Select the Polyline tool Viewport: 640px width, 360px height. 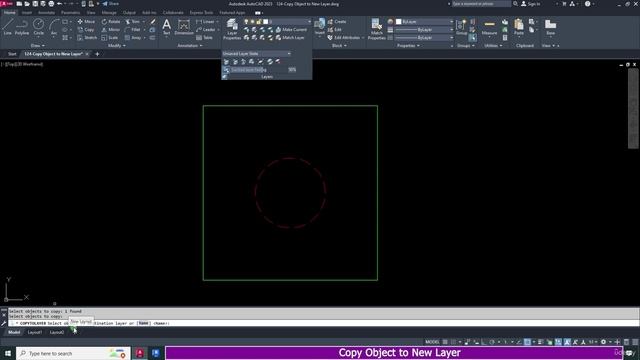pos(22,27)
